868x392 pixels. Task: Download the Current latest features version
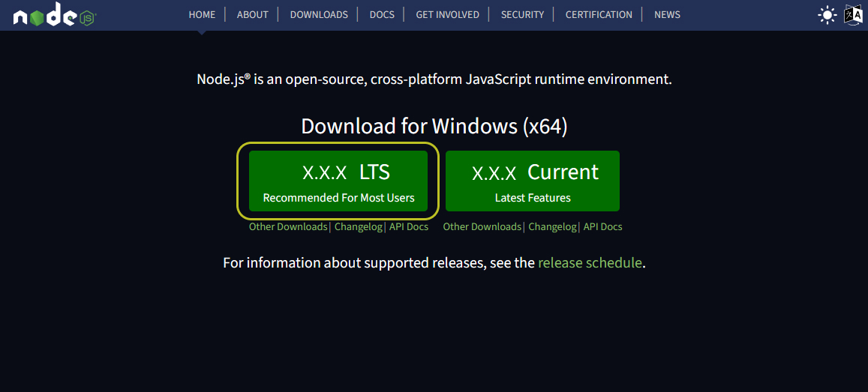click(533, 181)
